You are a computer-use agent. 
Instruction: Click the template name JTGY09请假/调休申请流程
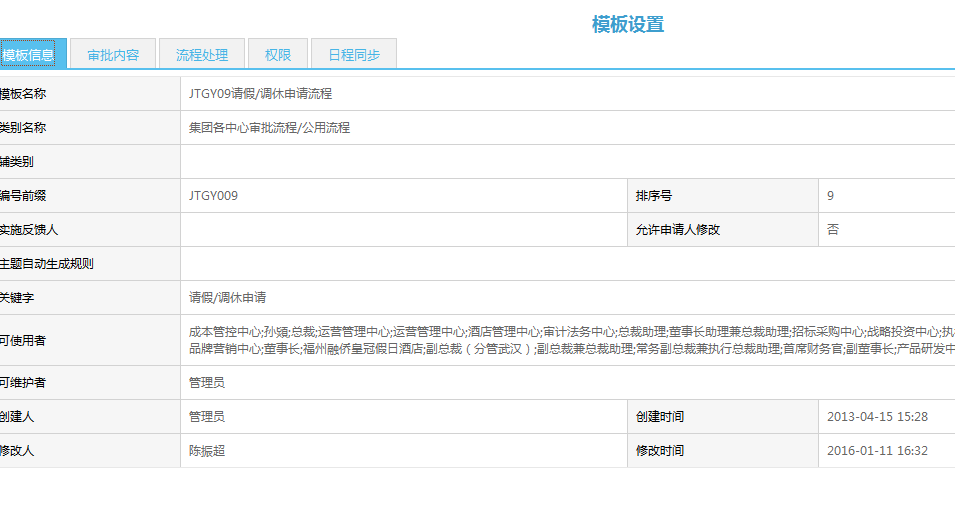click(x=260, y=94)
